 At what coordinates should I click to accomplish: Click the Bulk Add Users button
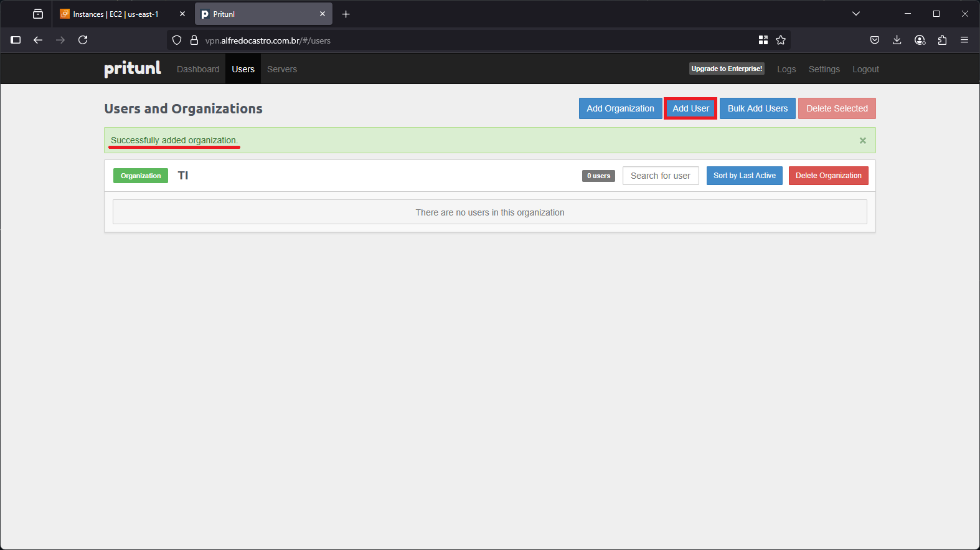pos(758,108)
